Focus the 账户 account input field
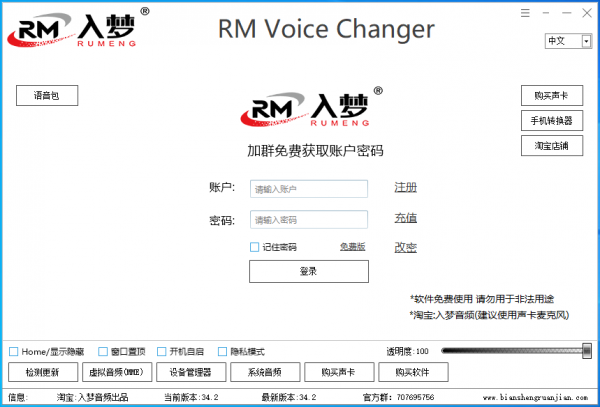 (309, 189)
